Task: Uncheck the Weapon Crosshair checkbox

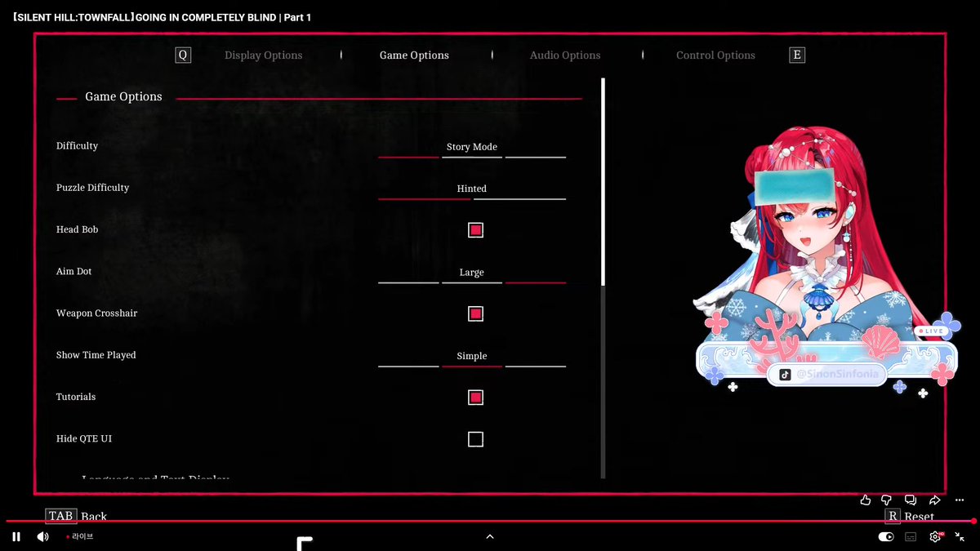Action: click(x=475, y=313)
